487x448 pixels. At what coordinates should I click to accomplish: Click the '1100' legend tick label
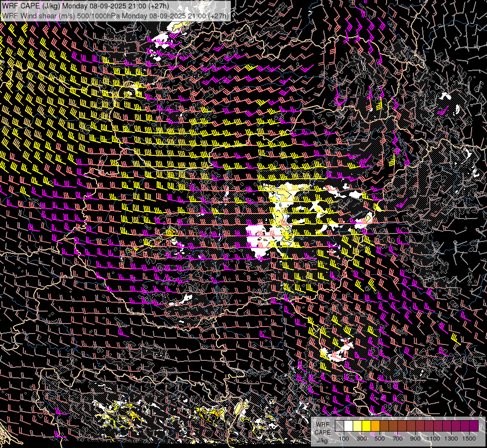coord(433,439)
